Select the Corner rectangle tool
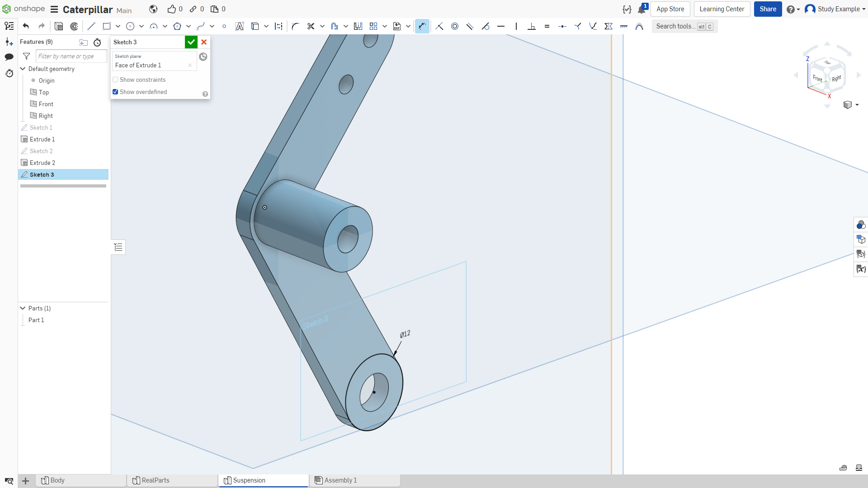The height and width of the screenshot is (488, 868). [107, 26]
